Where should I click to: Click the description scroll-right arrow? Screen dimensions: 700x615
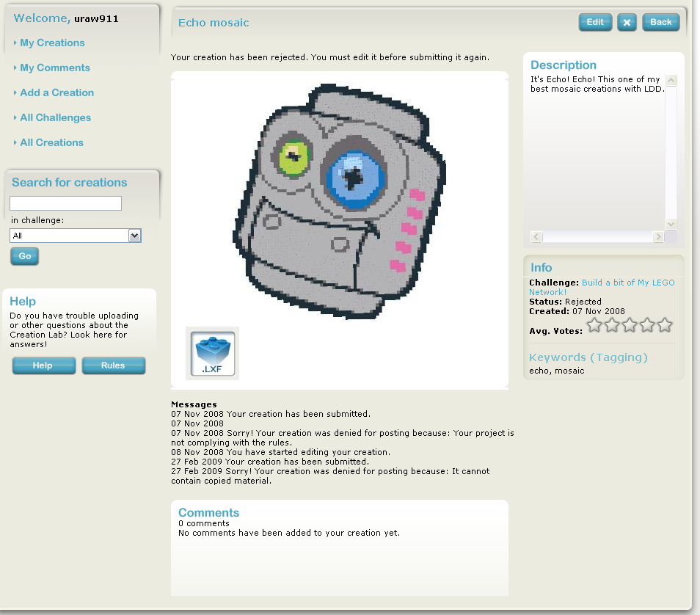(x=658, y=237)
